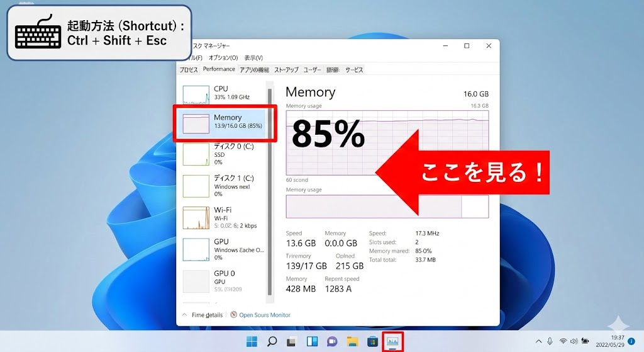This screenshot has width=644, height=352.
Task: Switch to the プロセス tab
Action: [x=189, y=70]
